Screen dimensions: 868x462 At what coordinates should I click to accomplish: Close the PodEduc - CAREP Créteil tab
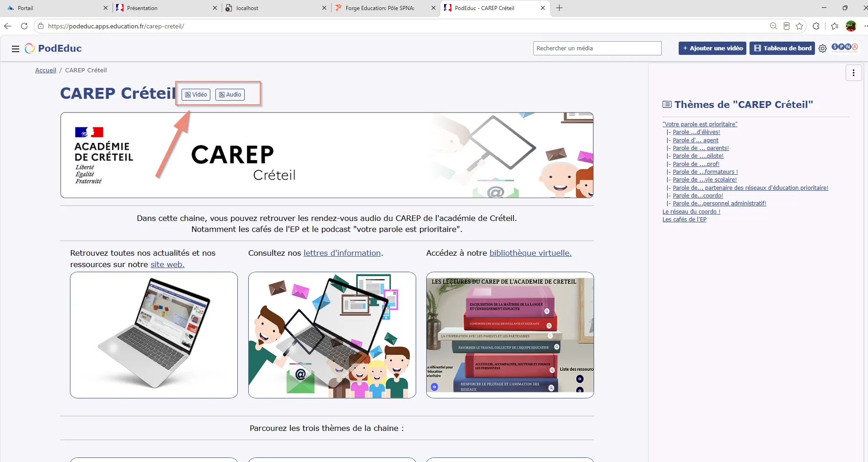(x=543, y=8)
